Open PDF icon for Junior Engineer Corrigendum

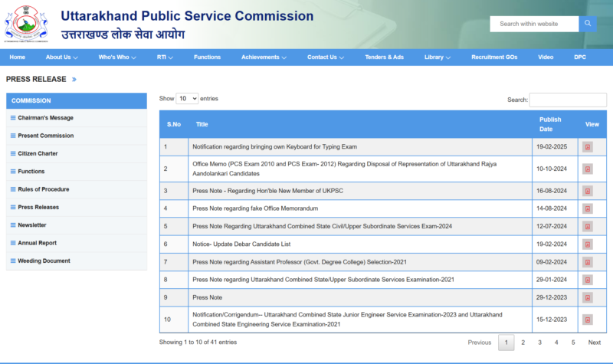click(x=588, y=320)
